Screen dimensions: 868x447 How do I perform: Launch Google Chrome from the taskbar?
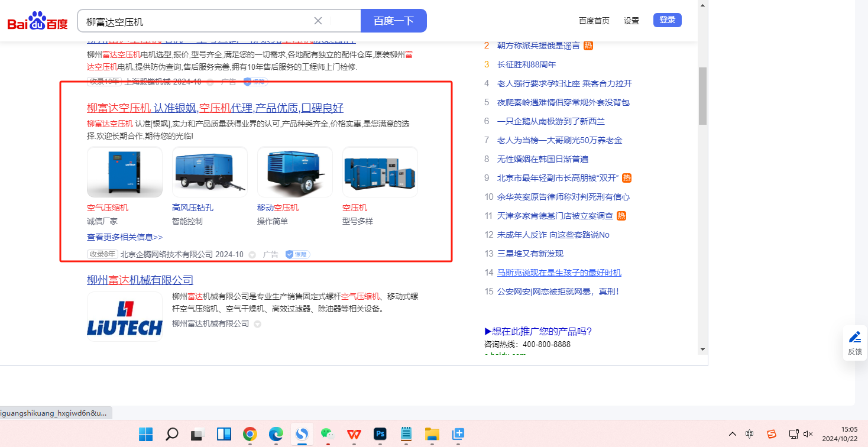coord(250,434)
